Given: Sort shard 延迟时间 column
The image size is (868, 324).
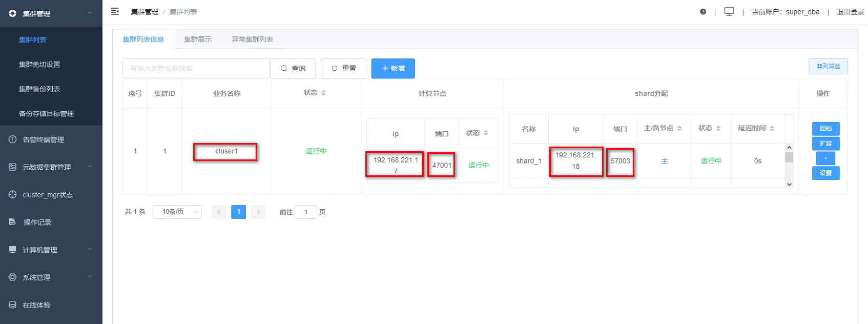Looking at the screenshot, I should [772, 128].
